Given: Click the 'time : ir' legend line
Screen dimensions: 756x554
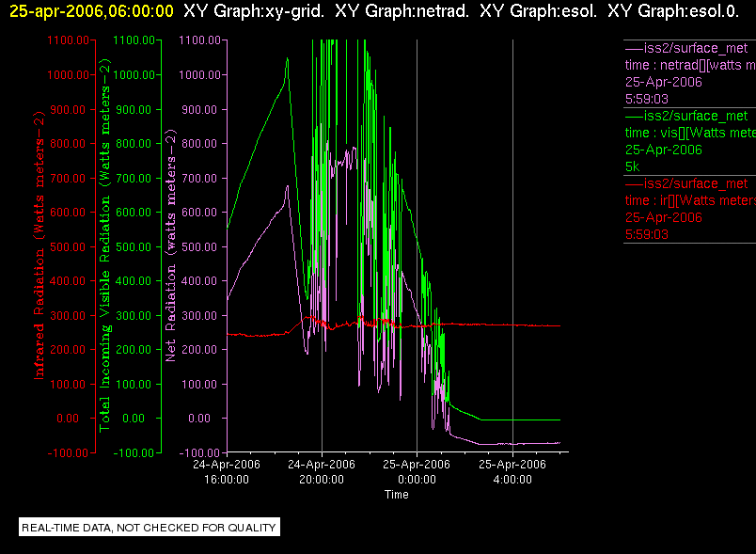Looking at the screenshot, I should coord(690,200).
